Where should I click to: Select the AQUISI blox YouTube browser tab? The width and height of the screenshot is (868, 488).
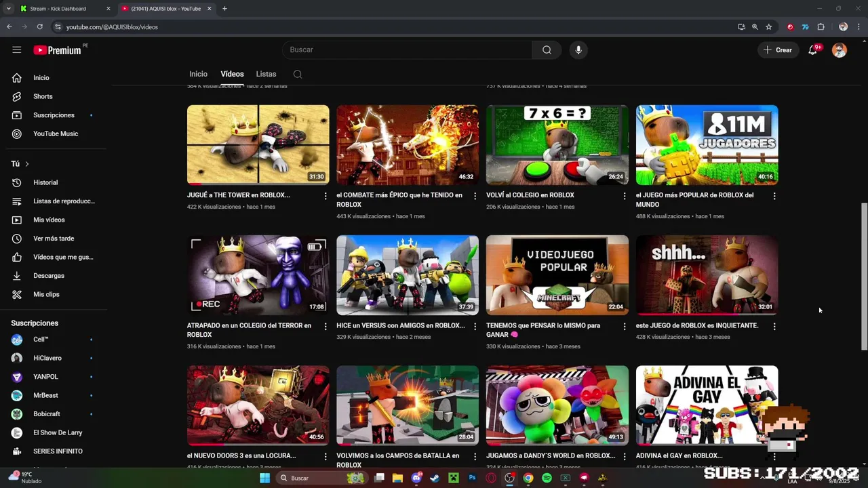coord(166,9)
